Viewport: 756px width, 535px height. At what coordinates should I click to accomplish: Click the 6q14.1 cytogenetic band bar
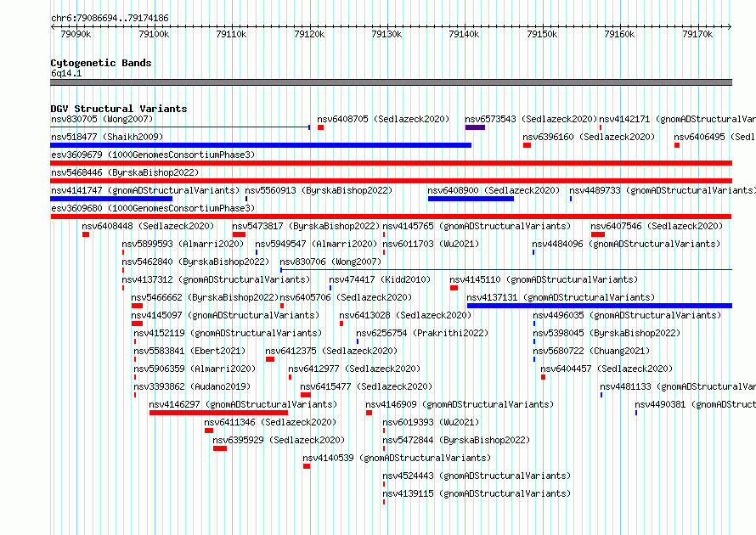pos(391,82)
